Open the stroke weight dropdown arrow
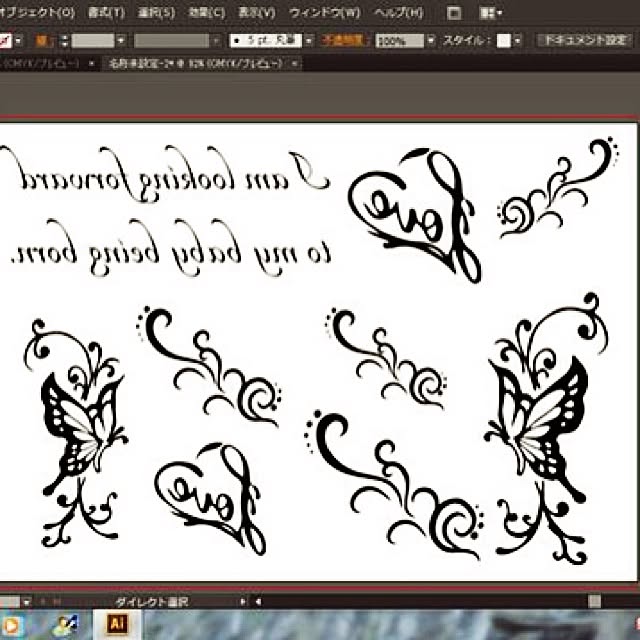The height and width of the screenshot is (640, 640). pos(121,41)
